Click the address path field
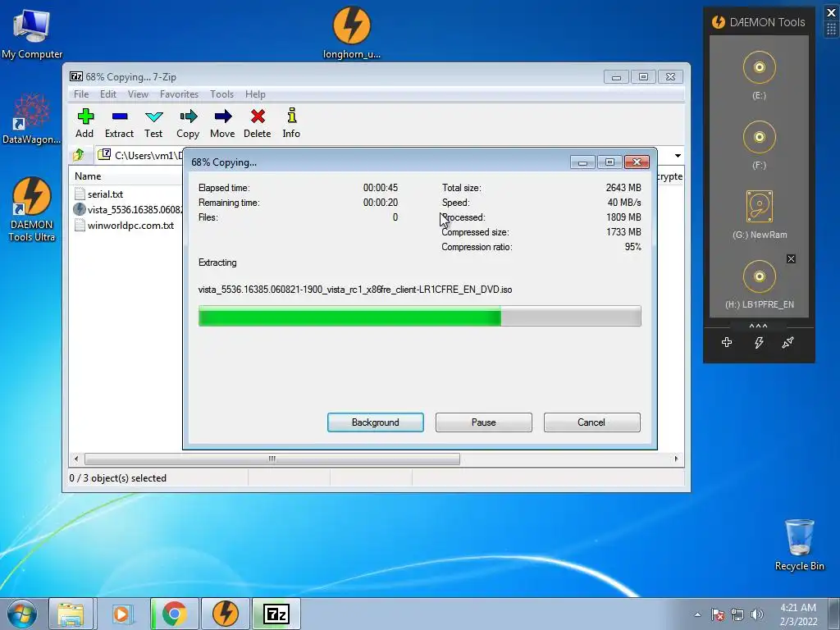The width and height of the screenshot is (840, 630). click(x=140, y=155)
